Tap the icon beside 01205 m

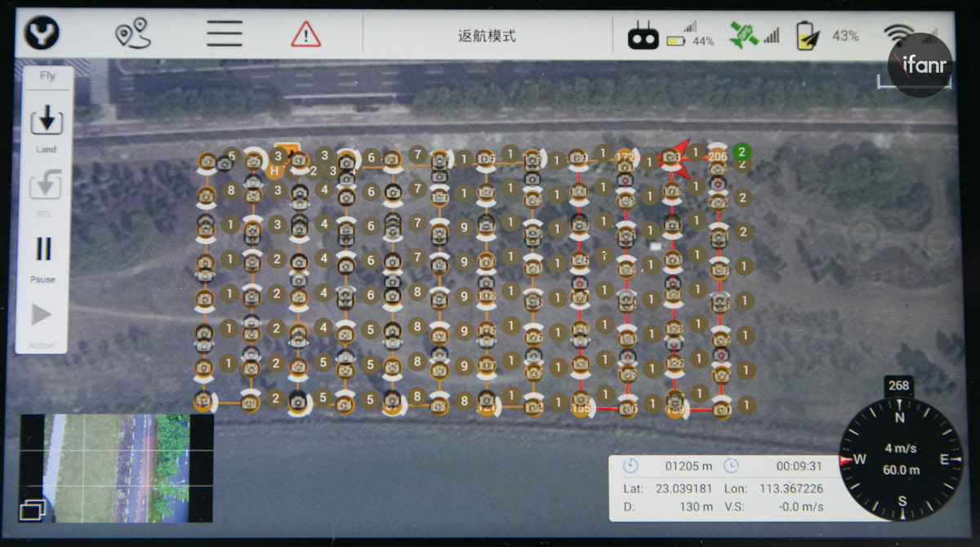point(630,465)
